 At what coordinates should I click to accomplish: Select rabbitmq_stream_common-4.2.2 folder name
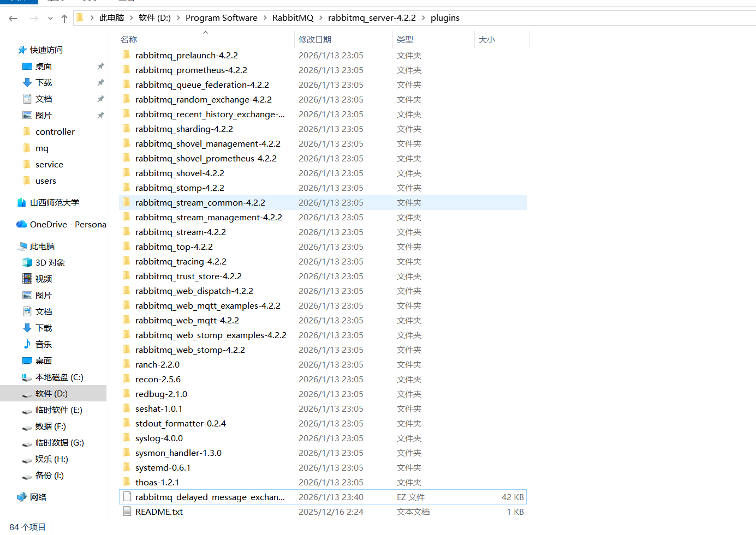coord(200,203)
